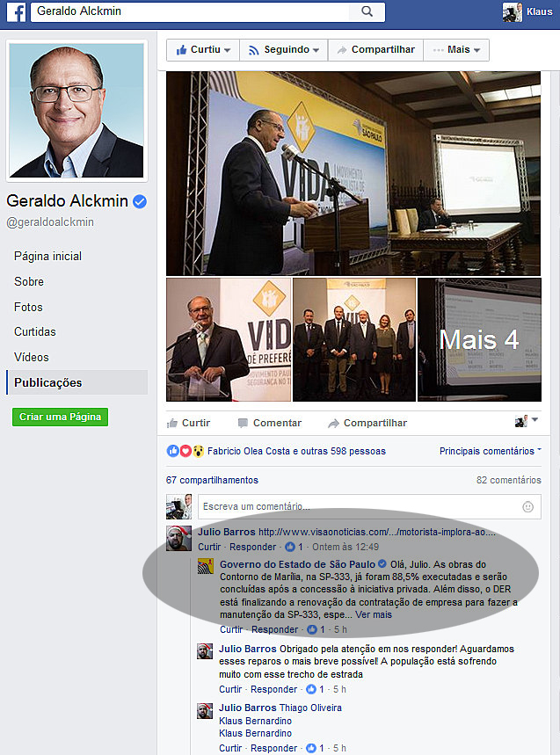This screenshot has height=755, width=560.
Task: Click the green Criar uma Página button
Action: [60, 417]
